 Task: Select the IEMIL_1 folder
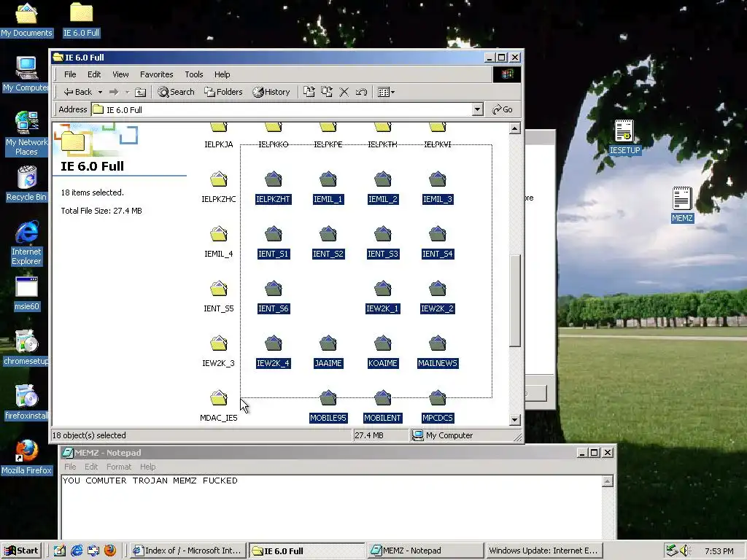[x=328, y=187]
